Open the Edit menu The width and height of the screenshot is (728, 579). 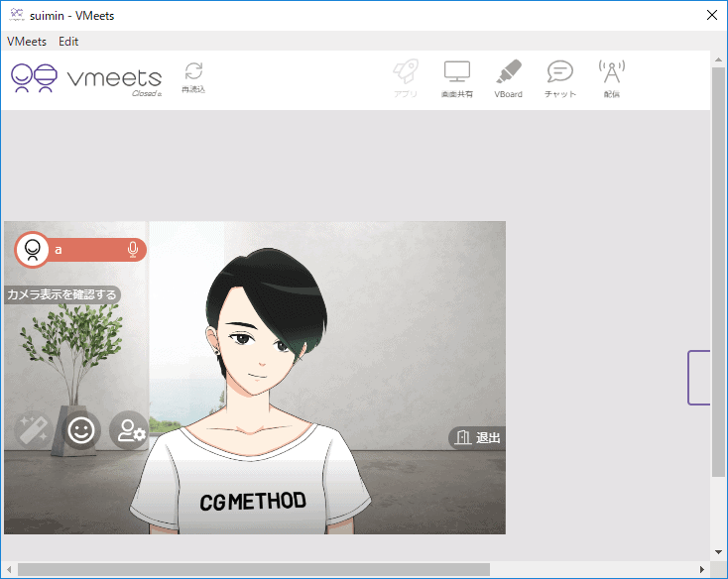(x=68, y=42)
